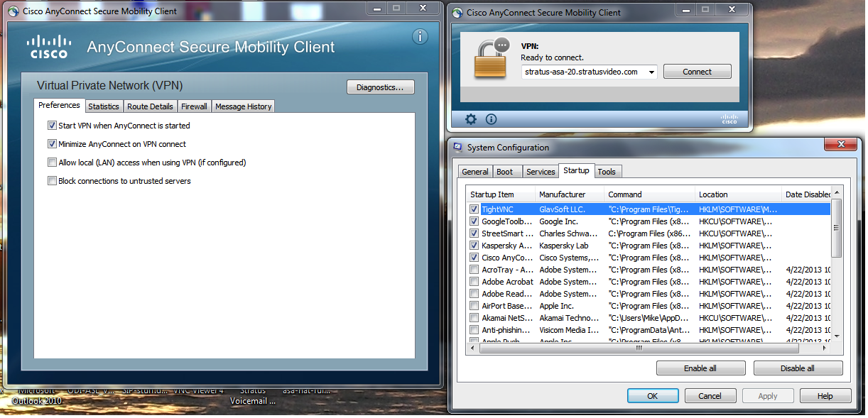
Task: Uncheck the StreetSmart startup item
Action: tap(474, 233)
